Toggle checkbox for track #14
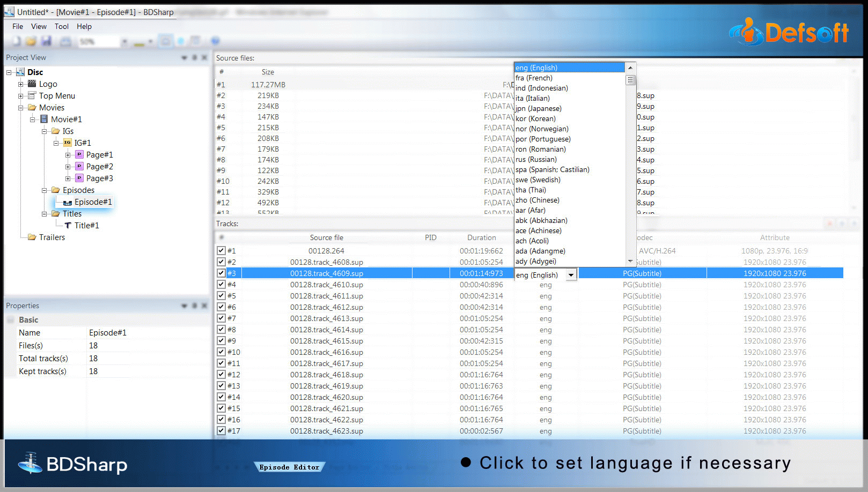 pos(221,397)
